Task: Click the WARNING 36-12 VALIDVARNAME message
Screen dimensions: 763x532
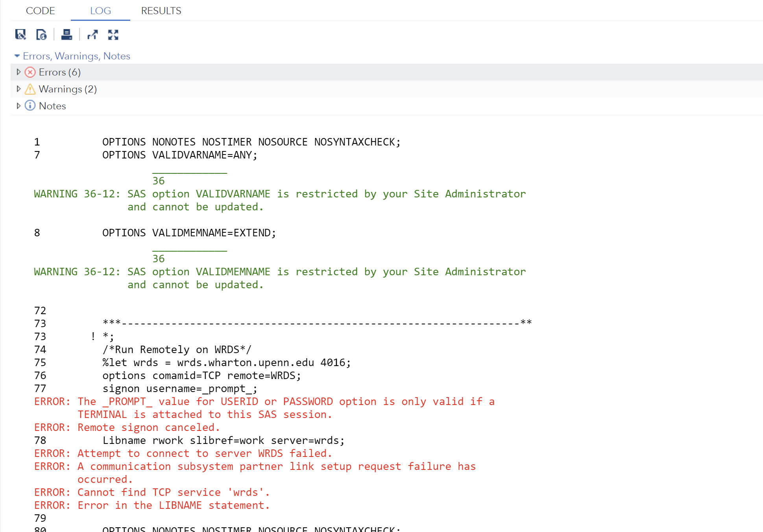Action: click(x=279, y=193)
